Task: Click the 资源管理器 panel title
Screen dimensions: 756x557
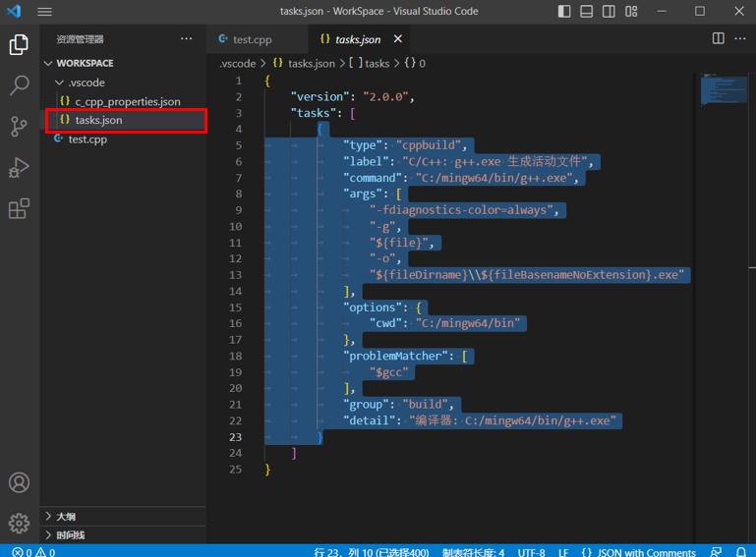Action: [80, 39]
